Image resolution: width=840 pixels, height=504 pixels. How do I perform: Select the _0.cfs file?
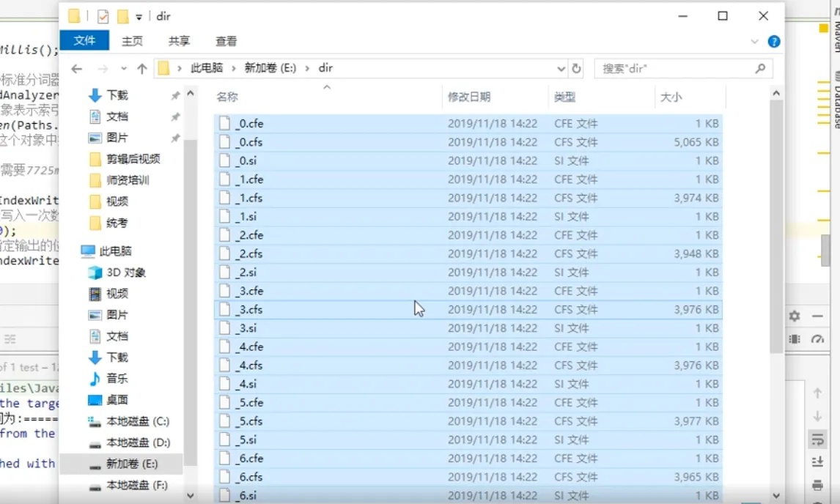(468, 142)
